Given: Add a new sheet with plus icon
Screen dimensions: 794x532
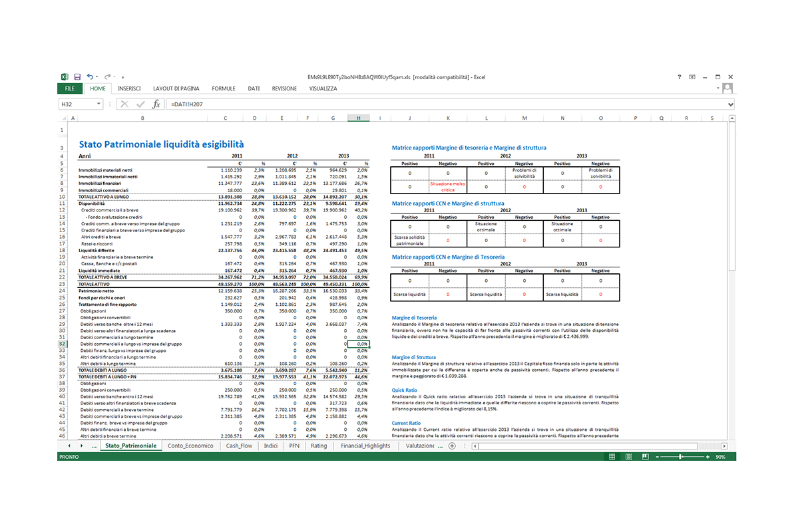Looking at the screenshot, I should tap(452, 446).
